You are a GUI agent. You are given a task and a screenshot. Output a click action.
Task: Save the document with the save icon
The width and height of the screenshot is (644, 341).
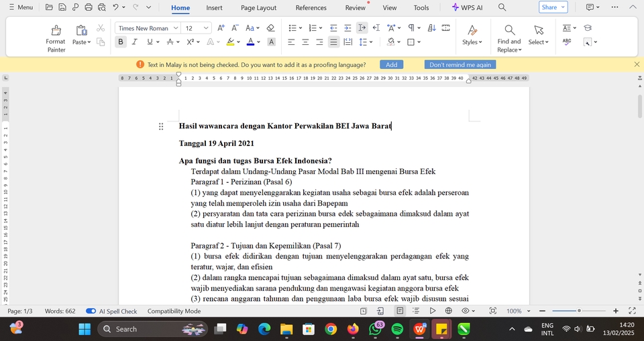(62, 7)
